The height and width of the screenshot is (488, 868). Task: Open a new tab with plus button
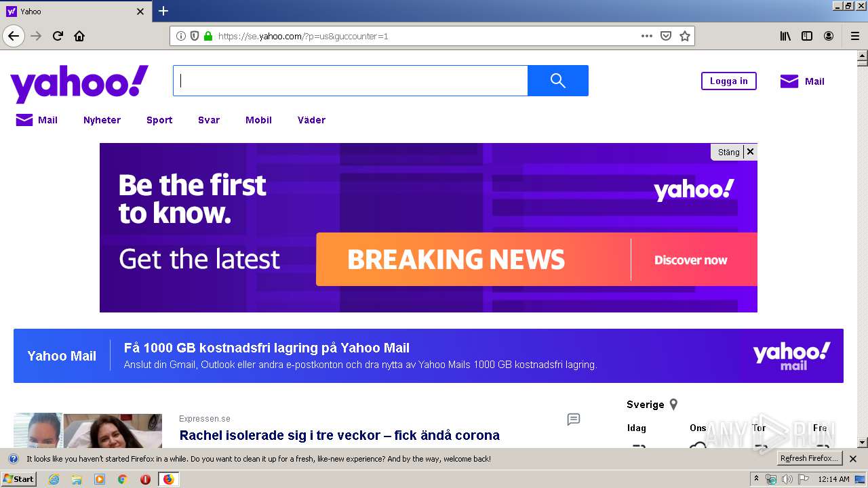point(163,11)
